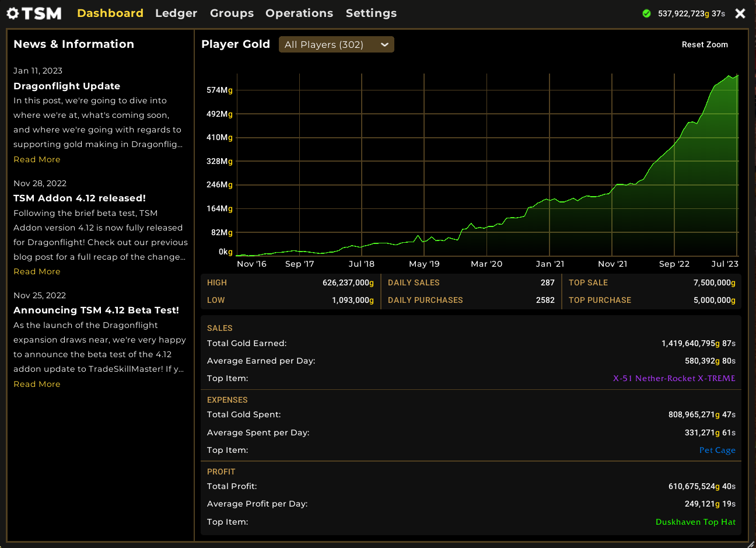Click the TSM gear logo
Image resolution: width=756 pixels, height=548 pixels.
click(x=11, y=12)
